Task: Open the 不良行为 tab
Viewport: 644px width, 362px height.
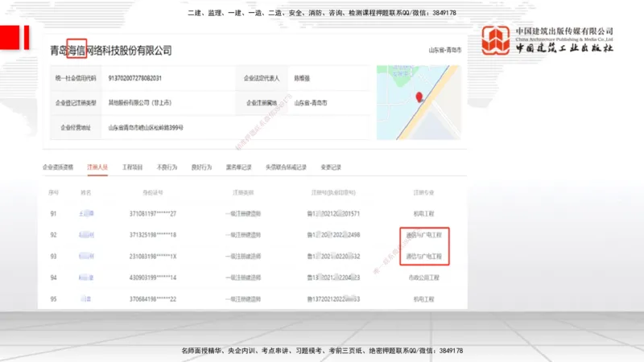Action: pos(167,167)
